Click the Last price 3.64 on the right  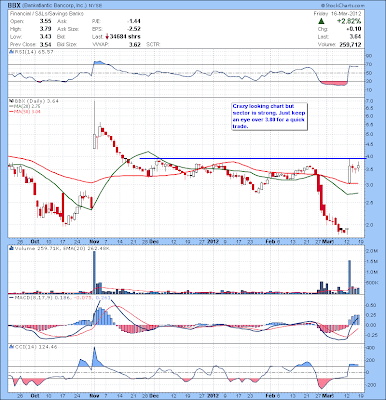pos(356,37)
